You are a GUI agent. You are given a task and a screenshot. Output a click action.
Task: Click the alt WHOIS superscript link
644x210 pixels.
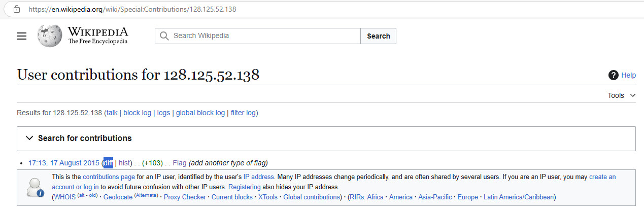[x=81, y=195]
